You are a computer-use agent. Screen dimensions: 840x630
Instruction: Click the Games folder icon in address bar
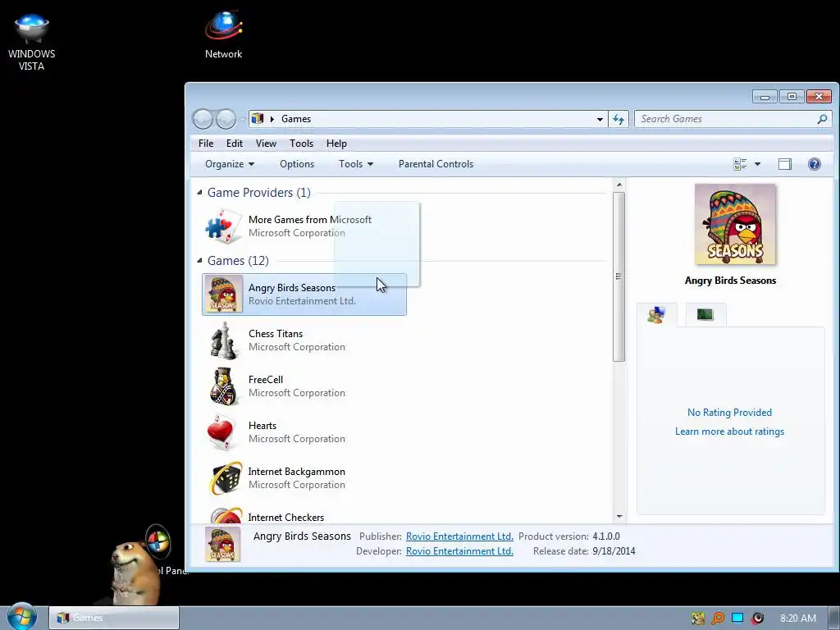tap(258, 118)
